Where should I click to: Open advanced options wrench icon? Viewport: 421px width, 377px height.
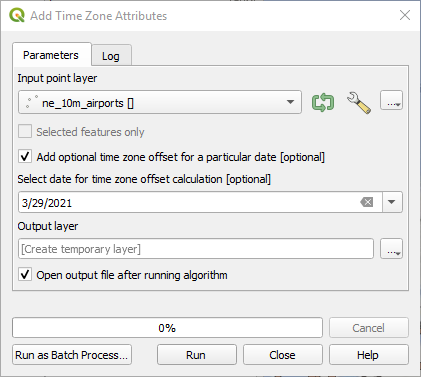pos(358,102)
